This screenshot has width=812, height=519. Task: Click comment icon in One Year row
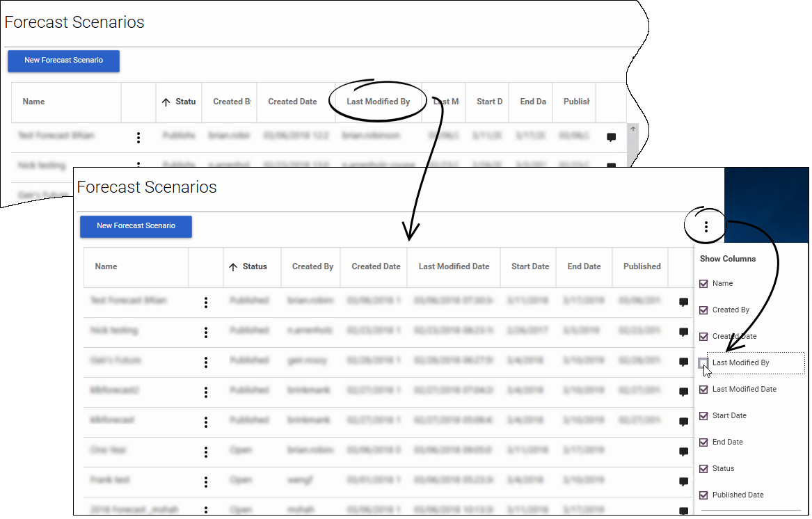click(x=683, y=452)
